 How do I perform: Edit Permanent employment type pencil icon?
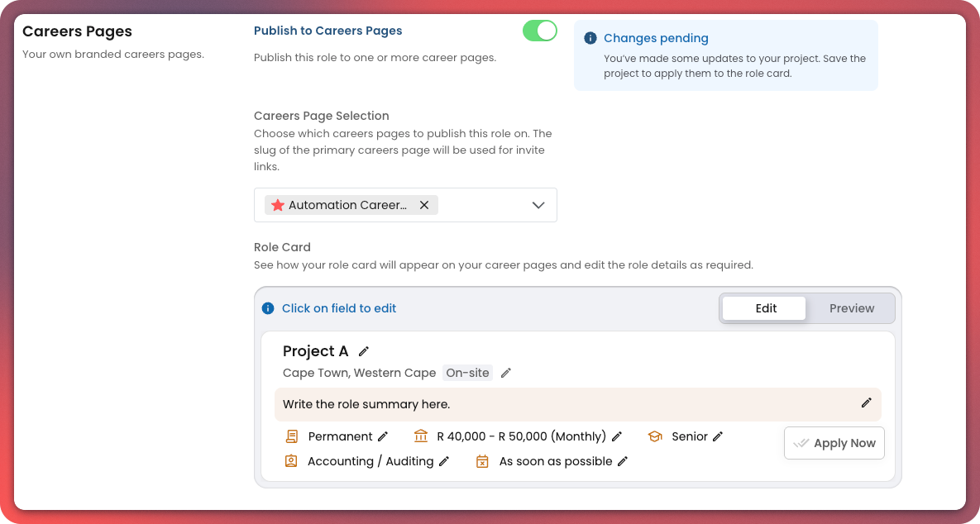(383, 436)
